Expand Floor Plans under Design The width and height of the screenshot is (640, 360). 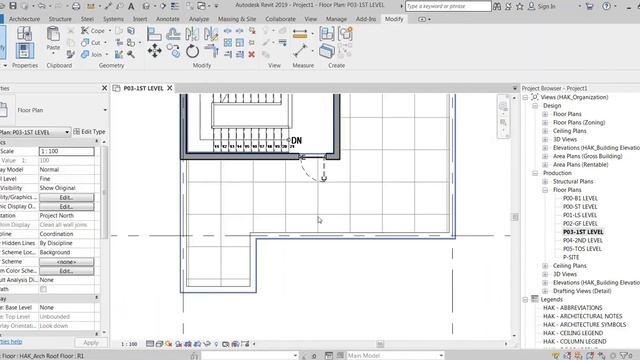coord(545,114)
